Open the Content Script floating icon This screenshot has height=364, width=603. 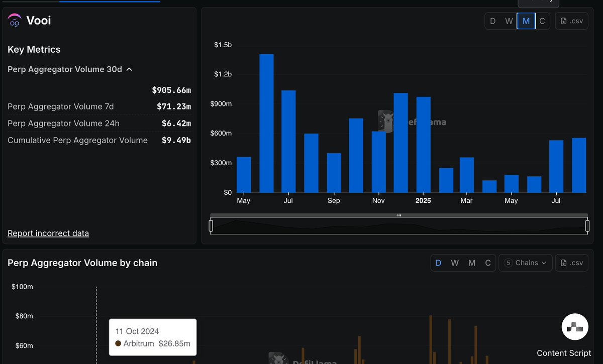575,327
